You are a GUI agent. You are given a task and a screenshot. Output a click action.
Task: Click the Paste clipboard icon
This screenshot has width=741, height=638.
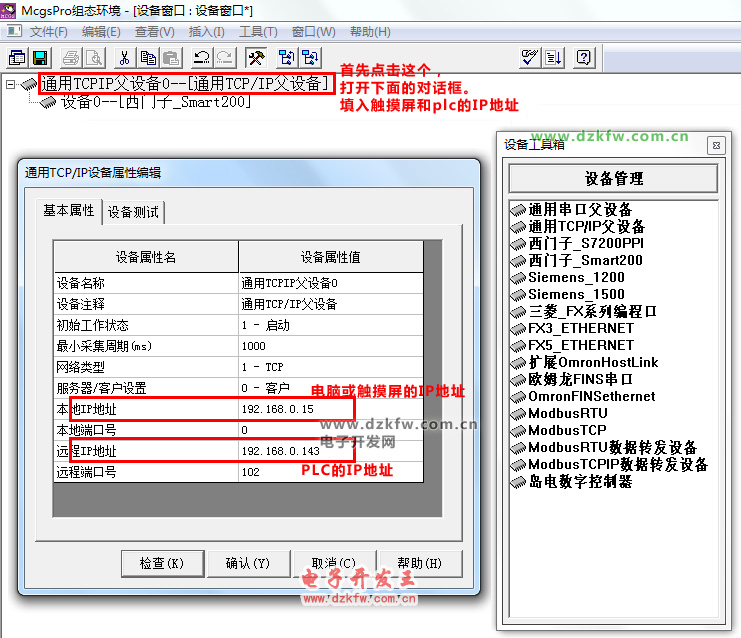pos(171,58)
